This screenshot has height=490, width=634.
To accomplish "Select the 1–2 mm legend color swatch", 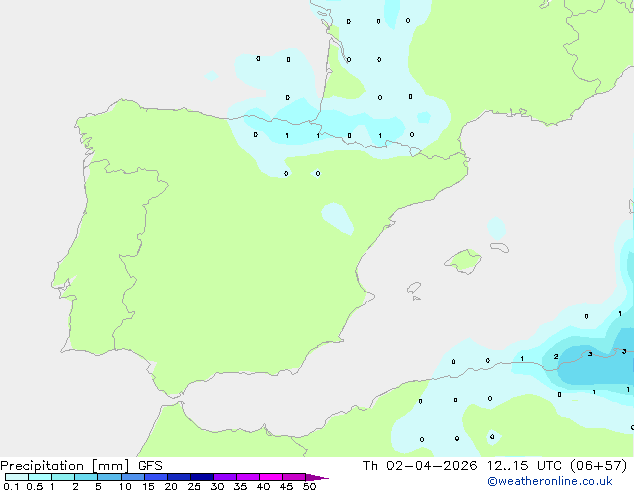I will (x=63, y=477).
